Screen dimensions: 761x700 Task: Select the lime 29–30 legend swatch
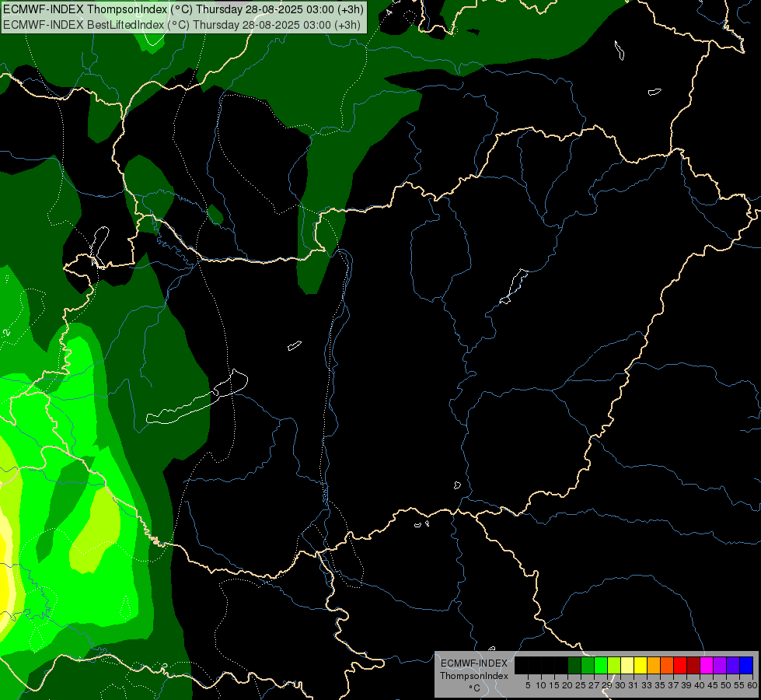tap(614, 665)
